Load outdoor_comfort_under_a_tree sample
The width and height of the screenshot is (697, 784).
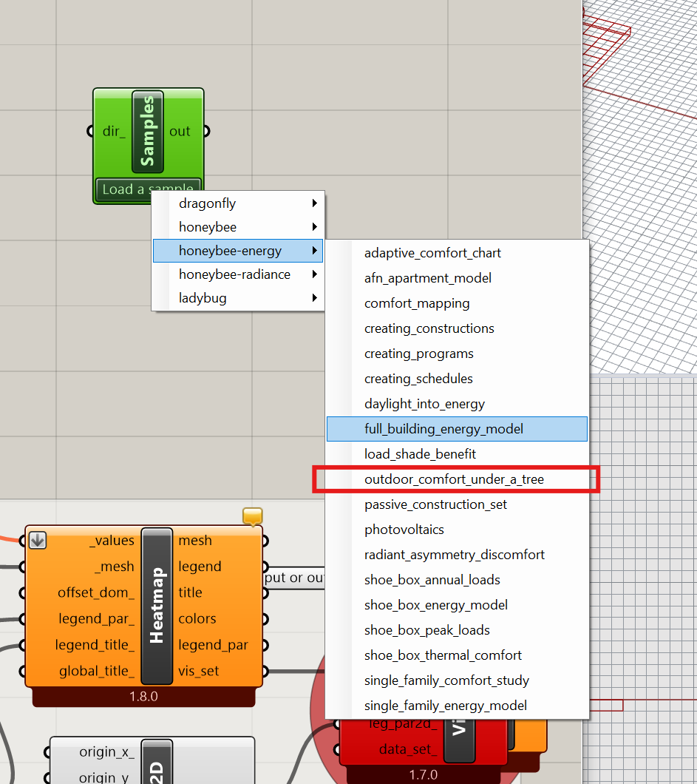[457, 479]
